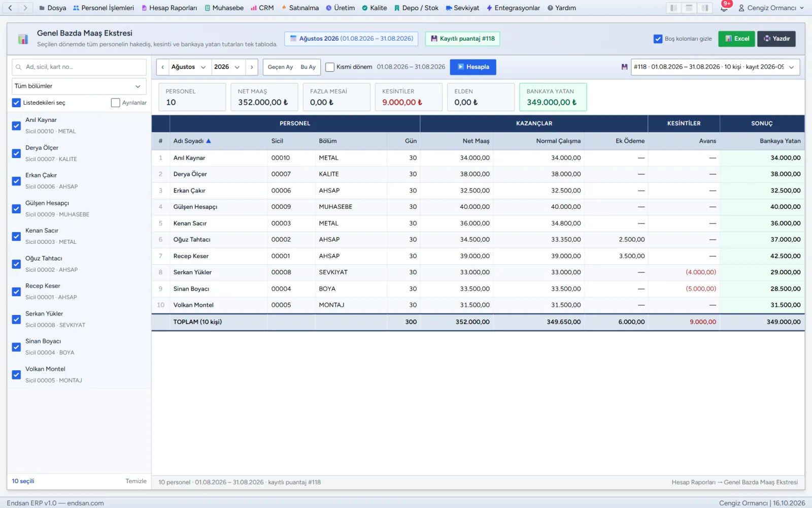Click the folder icon of the Dosya menu

click(42, 8)
